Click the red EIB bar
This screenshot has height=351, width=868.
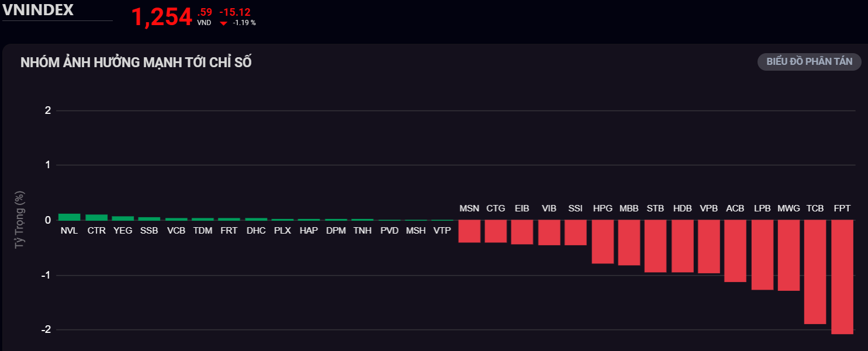pos(522,232)
